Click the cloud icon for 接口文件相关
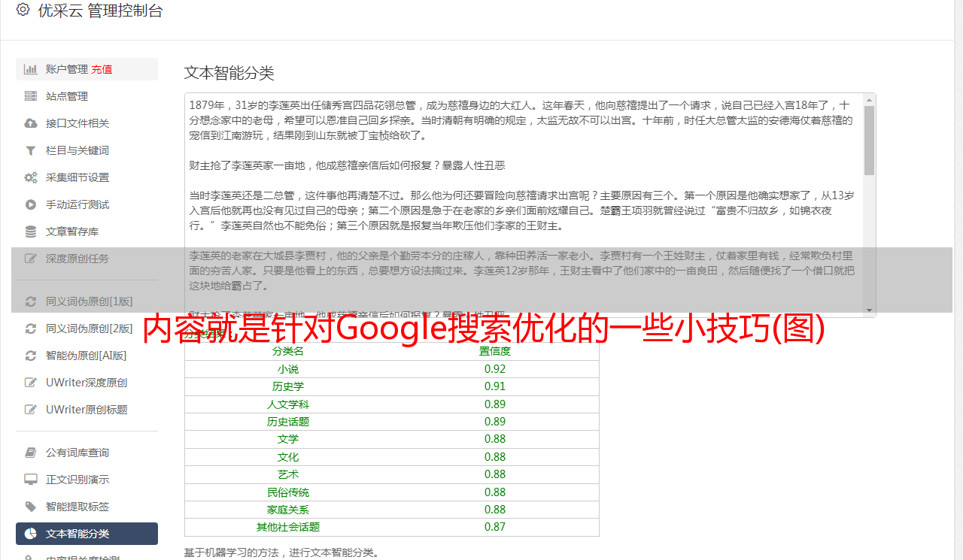 [x=31, y=123]
